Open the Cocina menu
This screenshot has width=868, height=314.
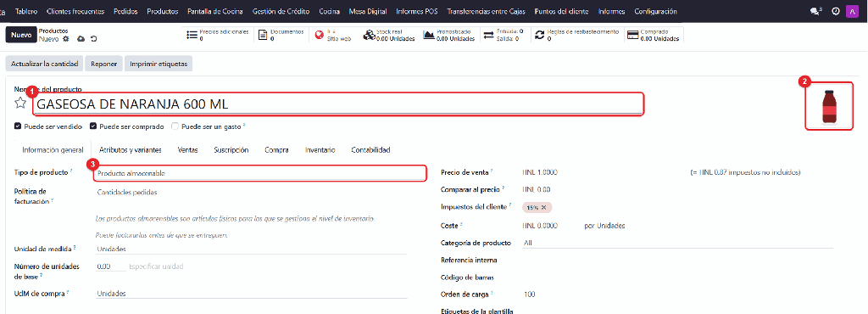tap(330, 11)
